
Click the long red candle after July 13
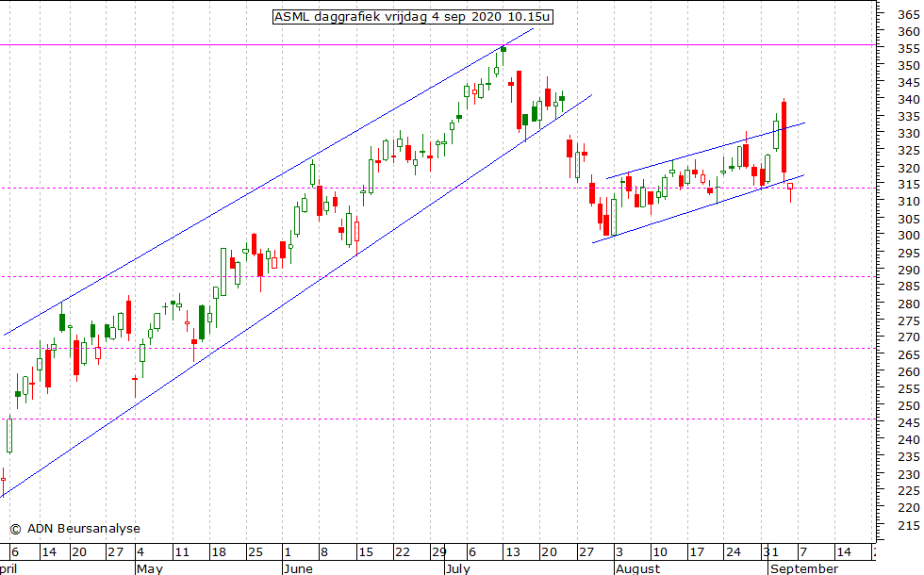[x=519, y=100]
